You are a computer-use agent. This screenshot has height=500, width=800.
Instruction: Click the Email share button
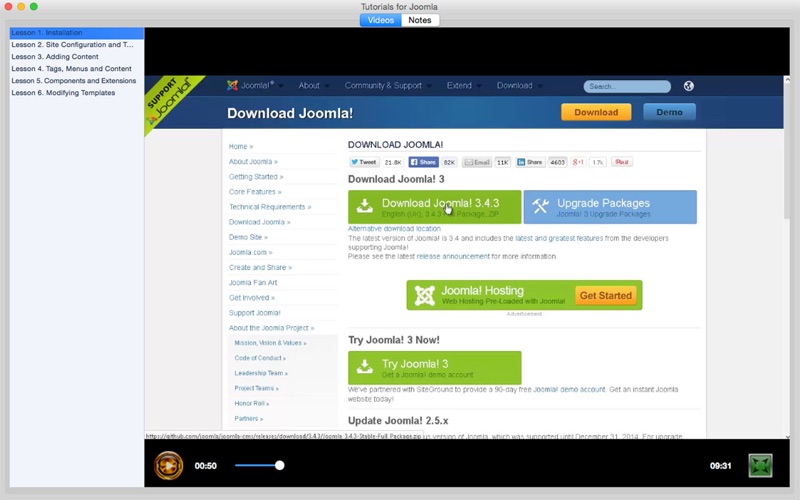tap(477, 162)
